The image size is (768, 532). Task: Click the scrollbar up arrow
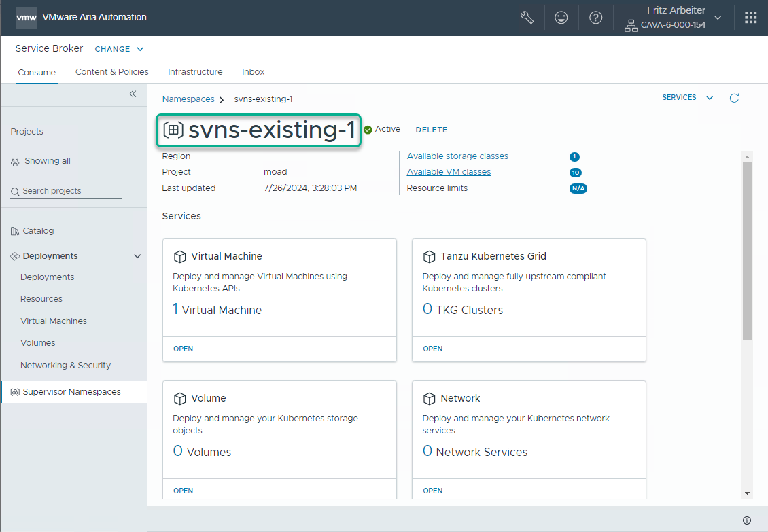coord(747,157)
